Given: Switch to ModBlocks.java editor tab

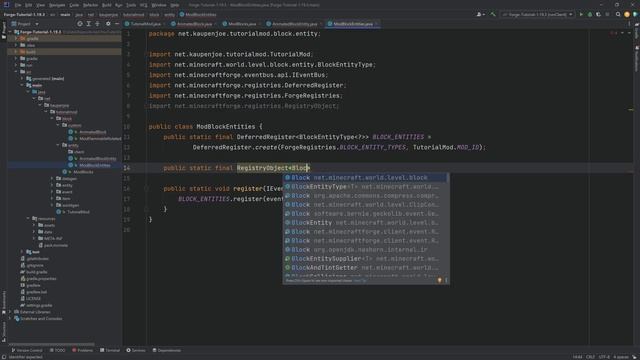Looking at the screenshot, I should (242, 24).
